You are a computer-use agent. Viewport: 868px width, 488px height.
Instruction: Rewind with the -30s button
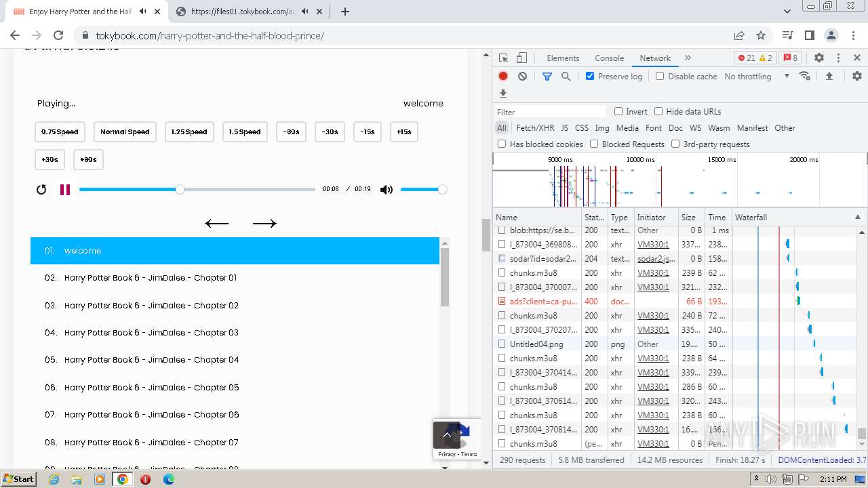pos(330,132)
